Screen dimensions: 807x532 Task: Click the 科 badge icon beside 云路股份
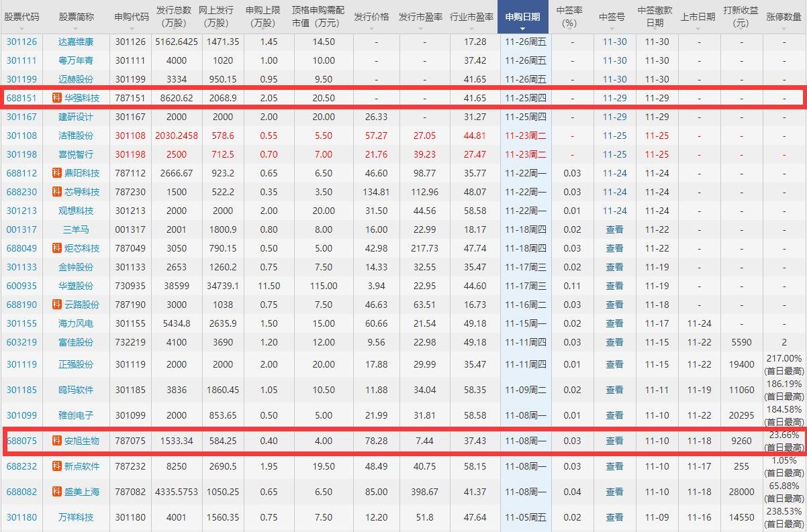[57, 305]
